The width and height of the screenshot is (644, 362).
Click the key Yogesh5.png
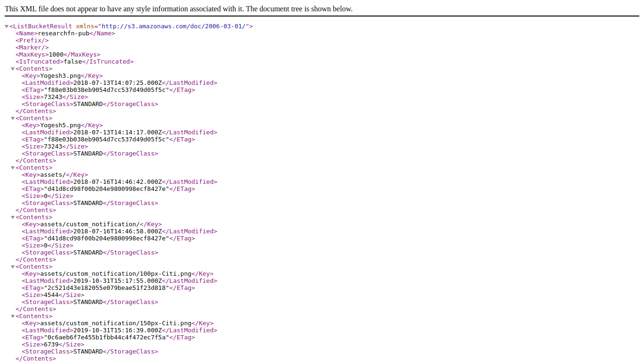[x=60, y=125]
